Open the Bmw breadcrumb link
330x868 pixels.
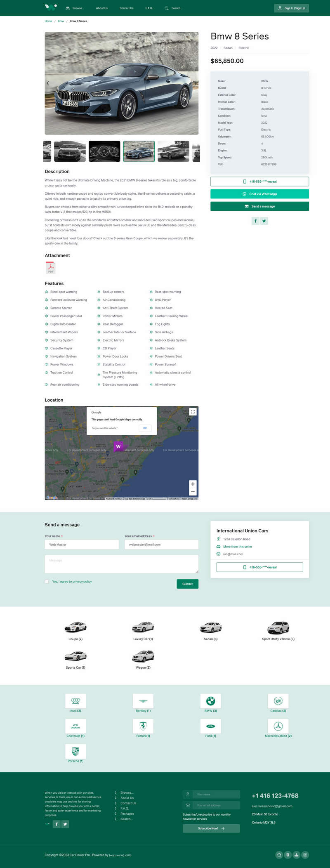[61, 21]
